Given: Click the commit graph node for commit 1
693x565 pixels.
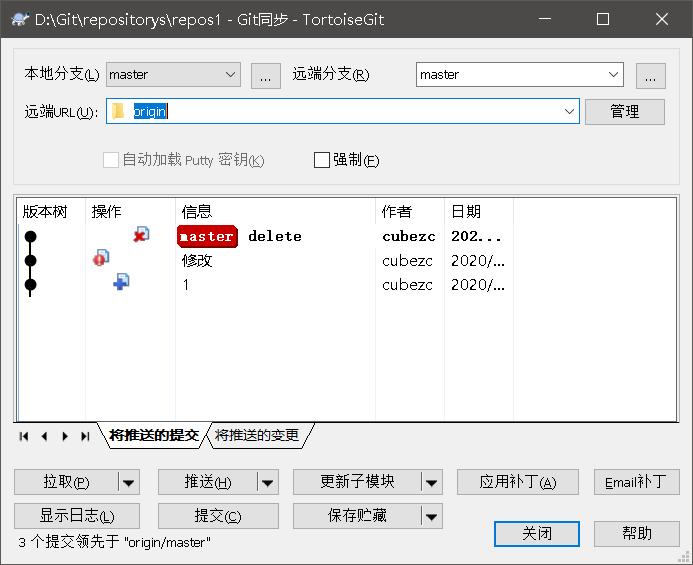Looking at the screenshot, I should [x=30, y=285].
